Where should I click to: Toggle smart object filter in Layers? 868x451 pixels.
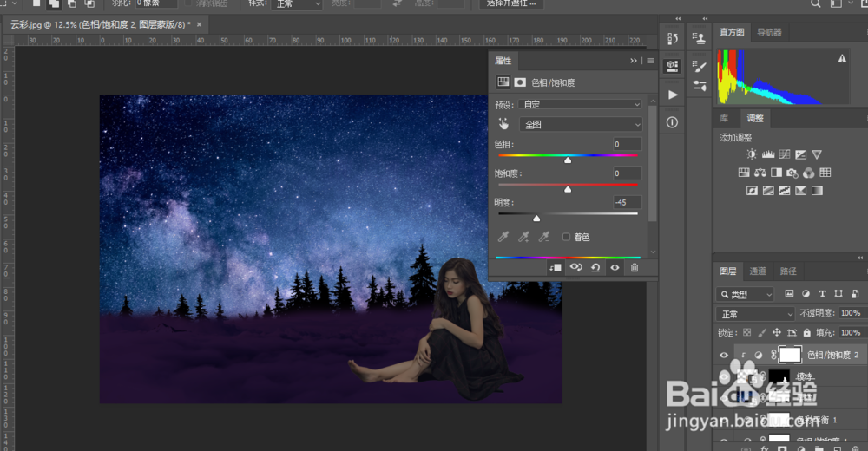[x=855, y=294]
